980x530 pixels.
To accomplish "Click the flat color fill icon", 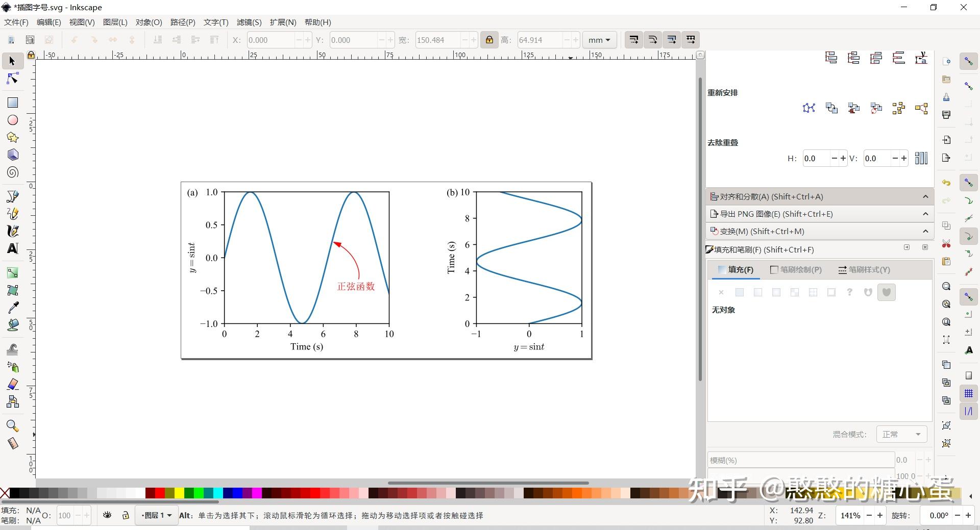I will pos(740,292).
